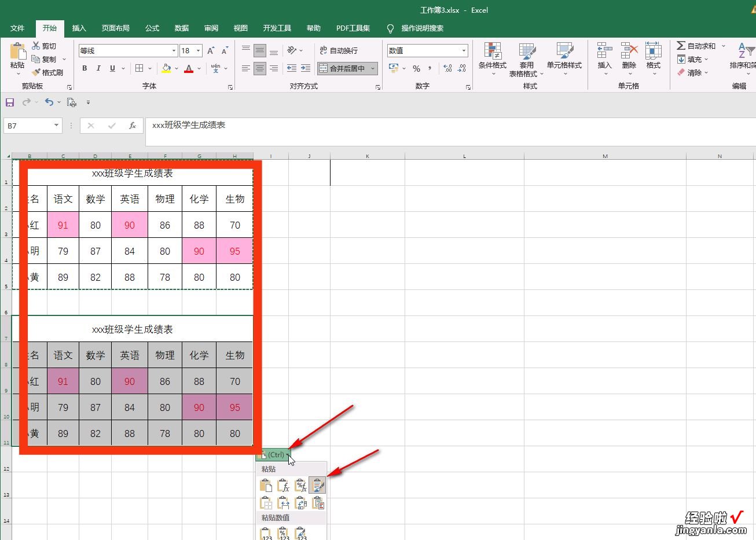Image resolution: width=756 pixels, height=540 pixels.
Task: Open the File (文件) tab
Action: [17, 28]
